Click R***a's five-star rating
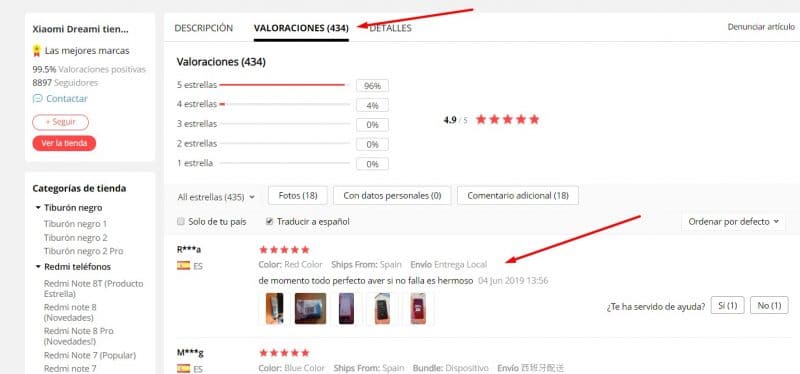This screenshot has height=374, width=800. pos(284,250)
